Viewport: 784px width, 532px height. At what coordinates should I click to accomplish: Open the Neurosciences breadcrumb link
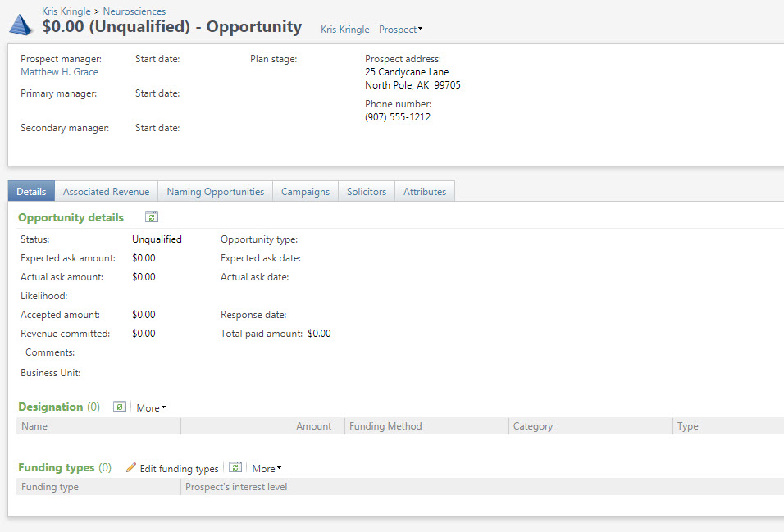point(134,11)
